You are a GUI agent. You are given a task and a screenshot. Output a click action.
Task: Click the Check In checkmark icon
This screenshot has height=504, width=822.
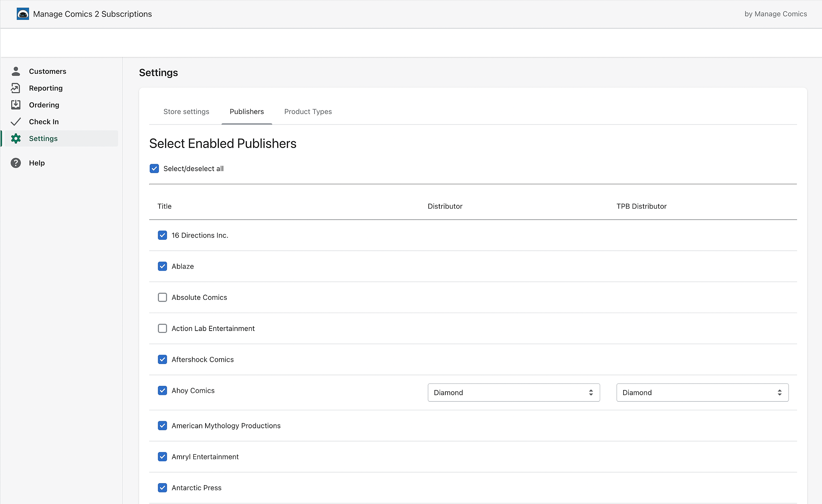(16, 122)
